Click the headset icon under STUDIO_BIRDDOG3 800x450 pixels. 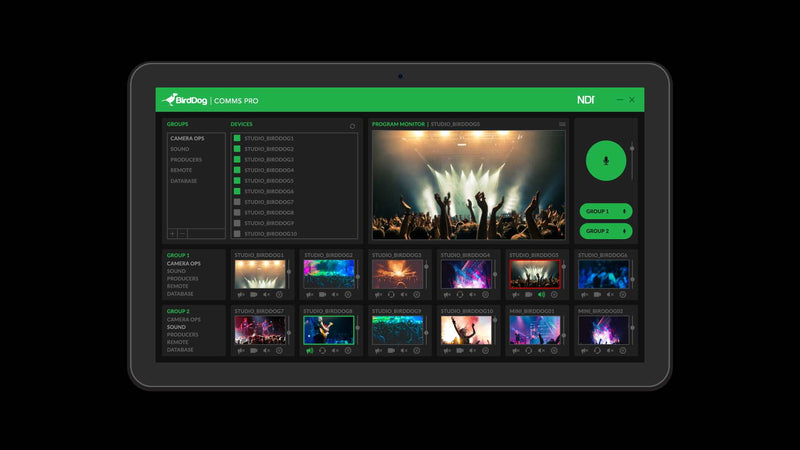click(390, 295)
